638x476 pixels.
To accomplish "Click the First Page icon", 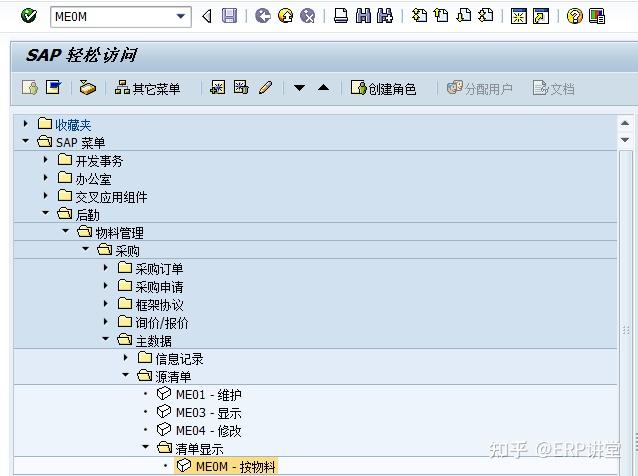I will coord(419,16).
